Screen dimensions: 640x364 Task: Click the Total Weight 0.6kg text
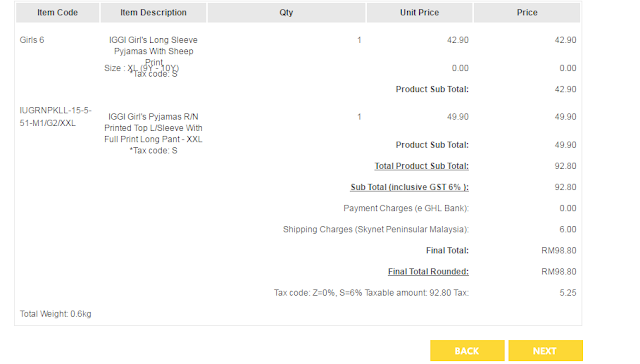click(x=56, y=314)
